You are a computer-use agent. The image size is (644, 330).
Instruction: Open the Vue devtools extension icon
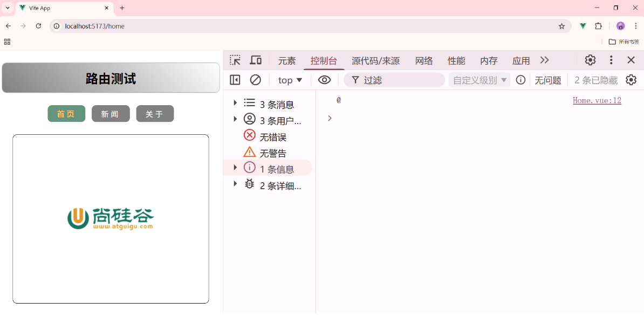tap(583, 26)
